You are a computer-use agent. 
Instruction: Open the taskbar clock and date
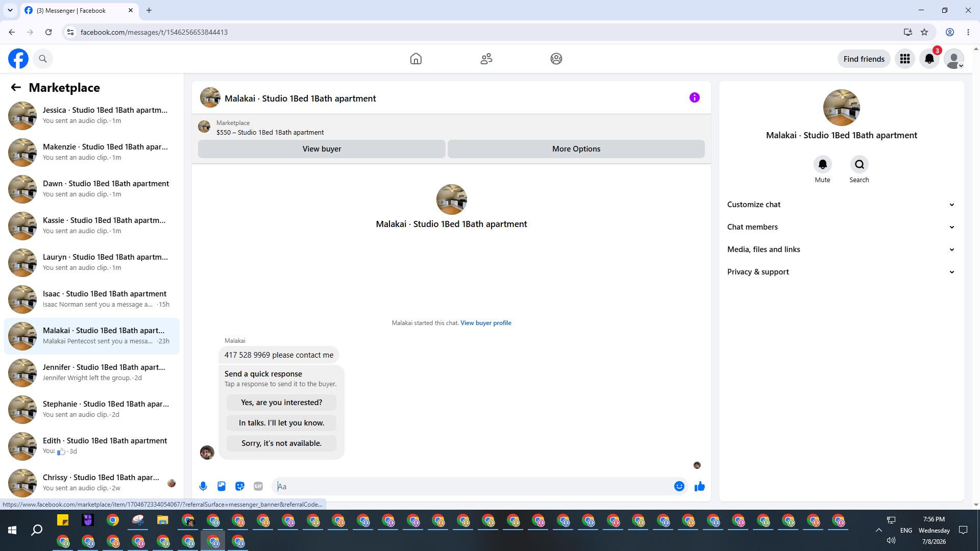point(934,531)
